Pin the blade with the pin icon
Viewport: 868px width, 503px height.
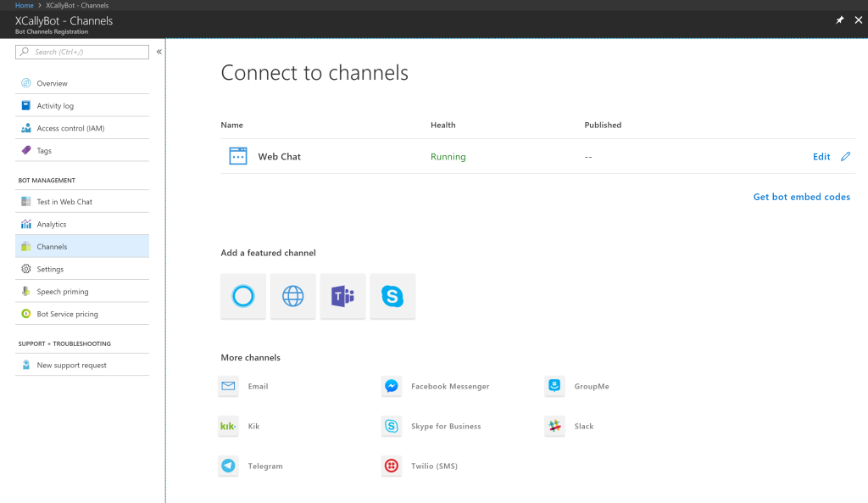(840, 20)
